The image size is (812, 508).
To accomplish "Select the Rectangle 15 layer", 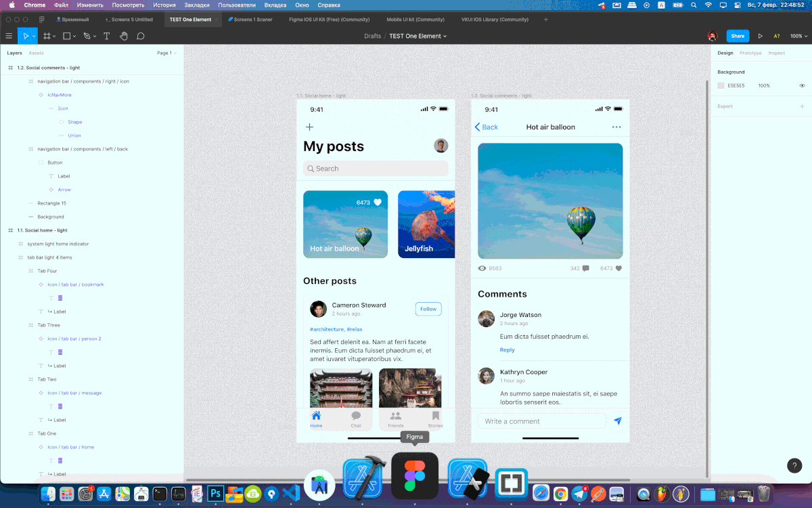I will pos(52,203).
